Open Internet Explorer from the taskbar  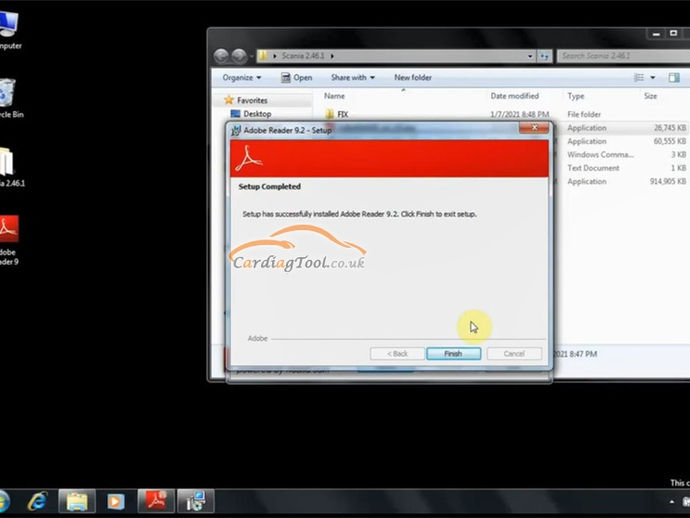[38, 501]
